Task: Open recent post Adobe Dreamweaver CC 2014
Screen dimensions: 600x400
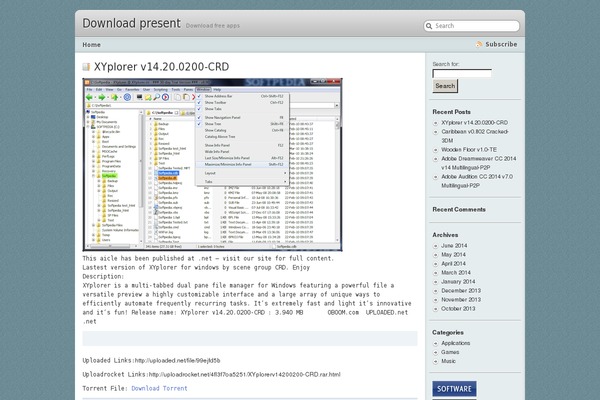Action: (478, 163)
